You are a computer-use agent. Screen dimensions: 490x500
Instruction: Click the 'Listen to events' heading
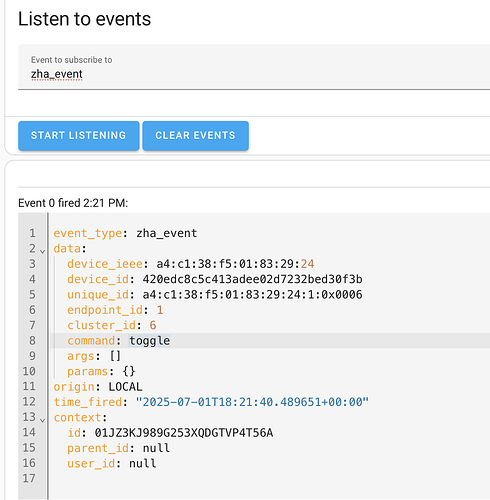tap(84, 19)
